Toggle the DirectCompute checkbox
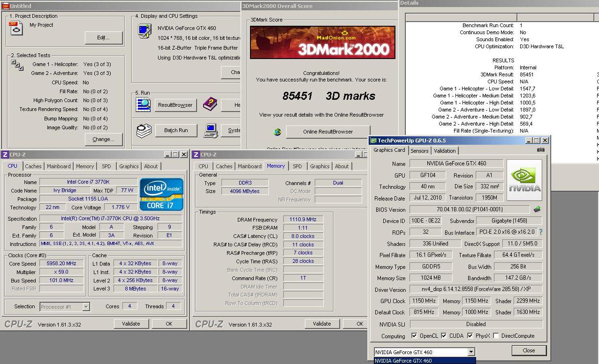Image resolution: width=599 pixels, height=364 pixels. tap(496, 336)
